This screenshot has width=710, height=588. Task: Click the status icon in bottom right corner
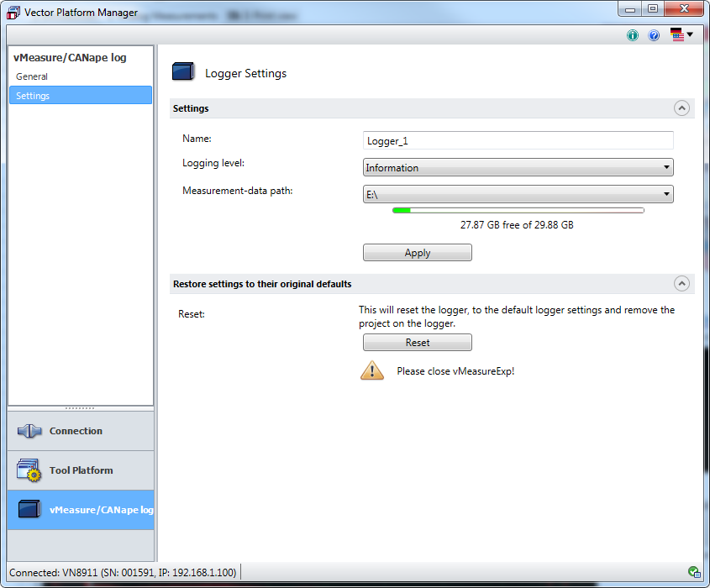(x=694, y=572)
